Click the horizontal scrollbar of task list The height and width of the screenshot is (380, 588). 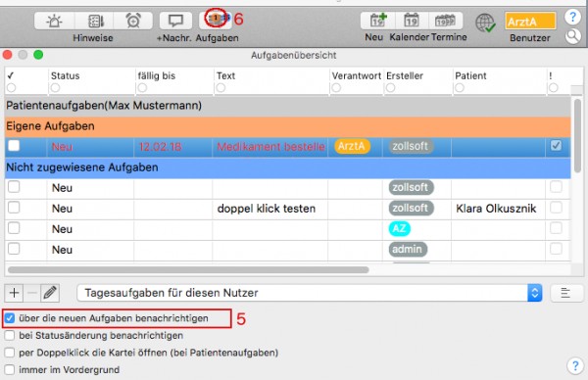[188, 270]
